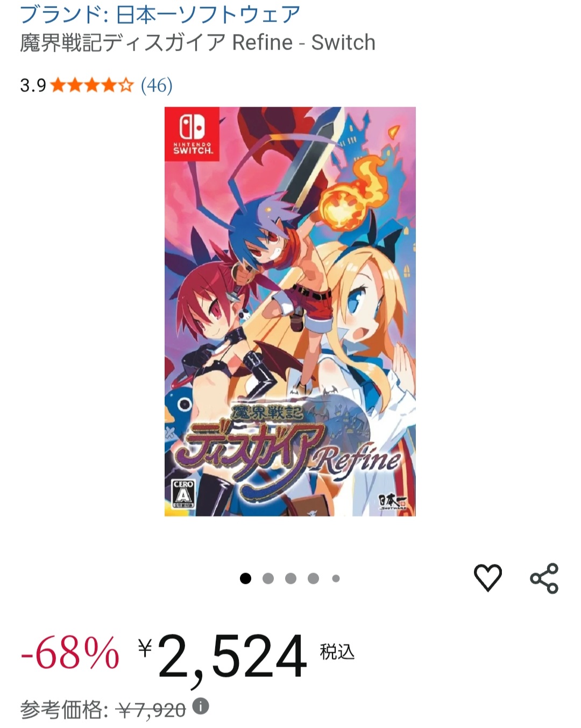Select the first image carousel dot
This screenshot has width=581, height=728.
pos(245,578)
